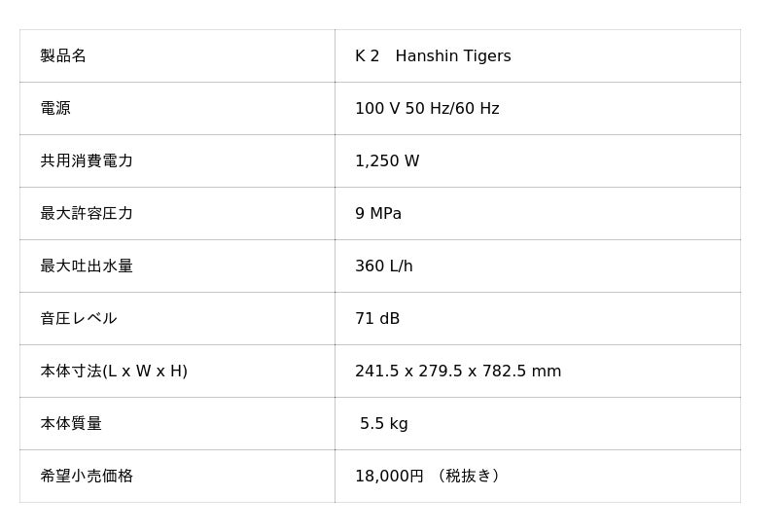Image resolution: width=778 pixels, height=532 pixels.
Task: Select the 241.5 x 279.5 x 782.5 mm value
Action: click(458, 372)
